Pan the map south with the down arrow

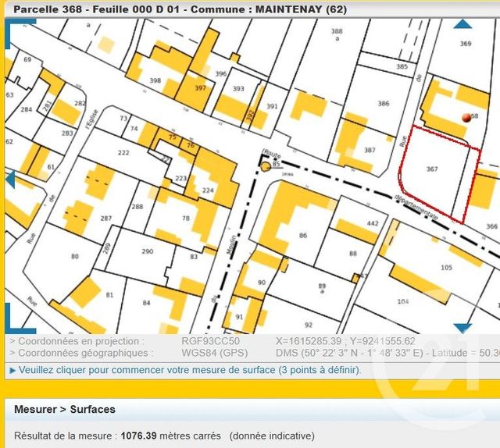click(462, 328)
